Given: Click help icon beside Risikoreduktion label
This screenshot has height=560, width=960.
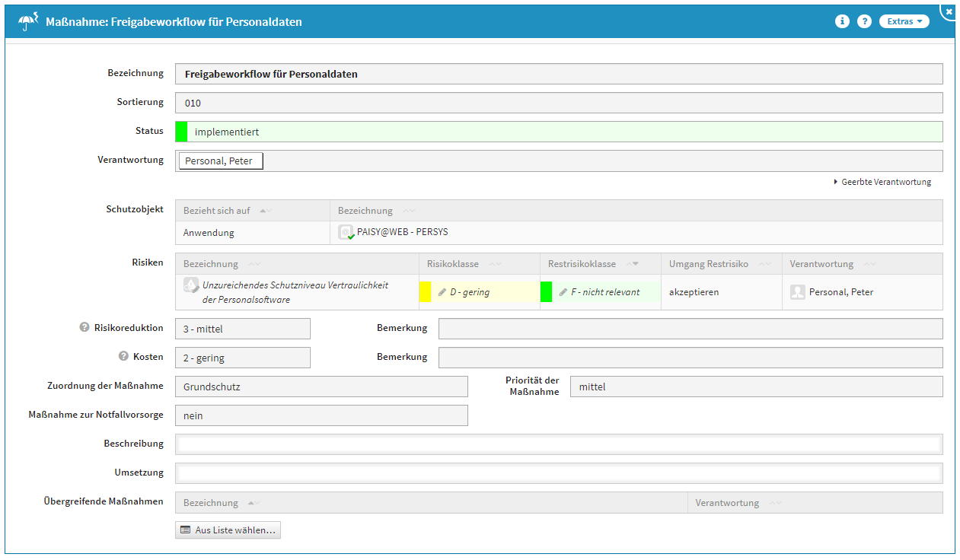Looking at the screenshot, I should (85, 328).
